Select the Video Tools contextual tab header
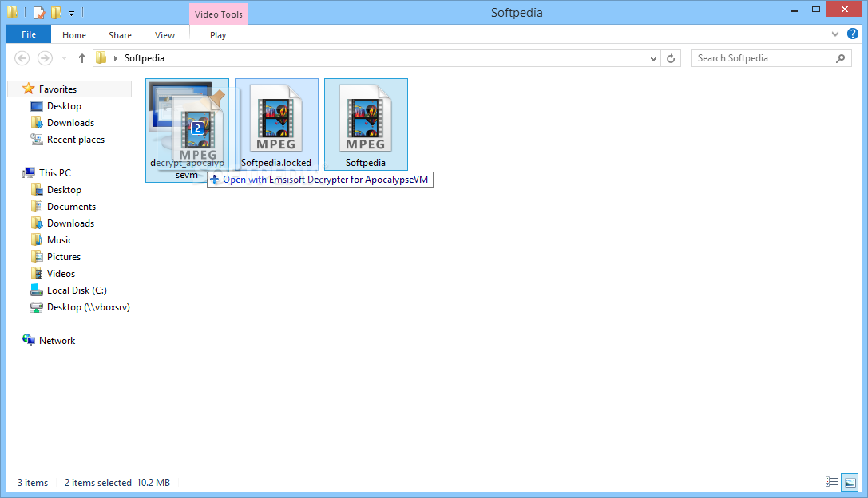 (x=219, y=14)
